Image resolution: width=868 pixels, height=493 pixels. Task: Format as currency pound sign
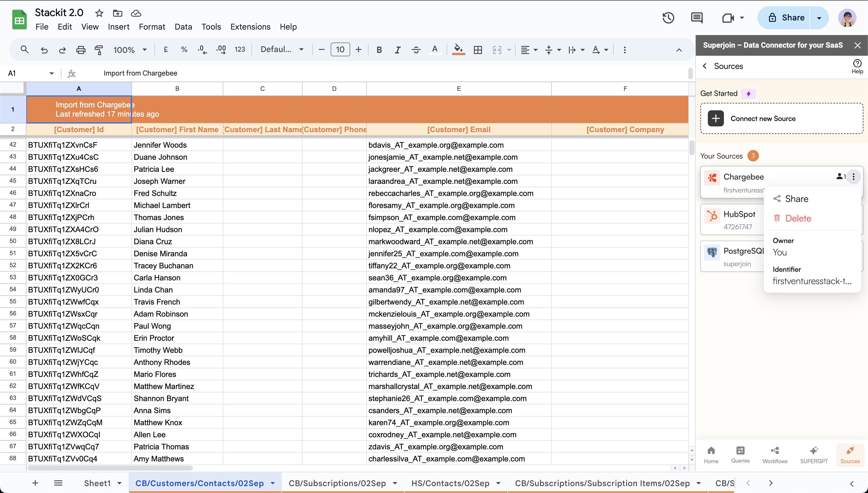coord(166,50)
